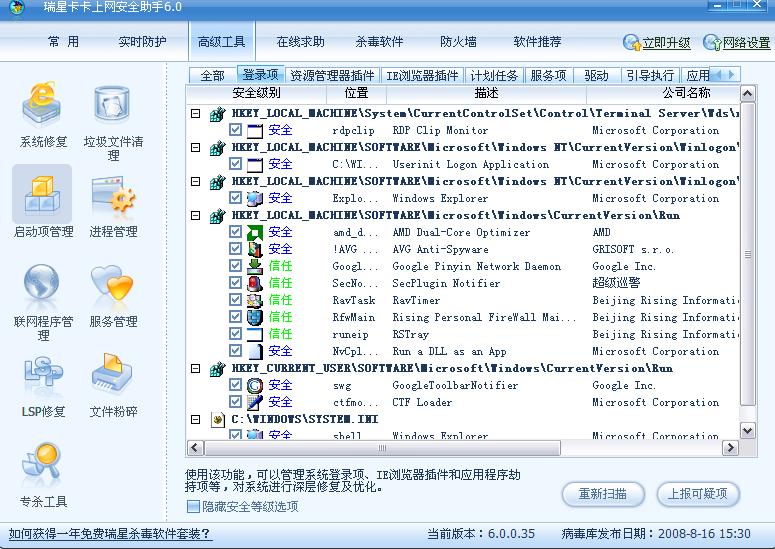Click the SecPlugin Notifier red icon
The width and height of the screenshot is (775, 549).
coord(255,283)
